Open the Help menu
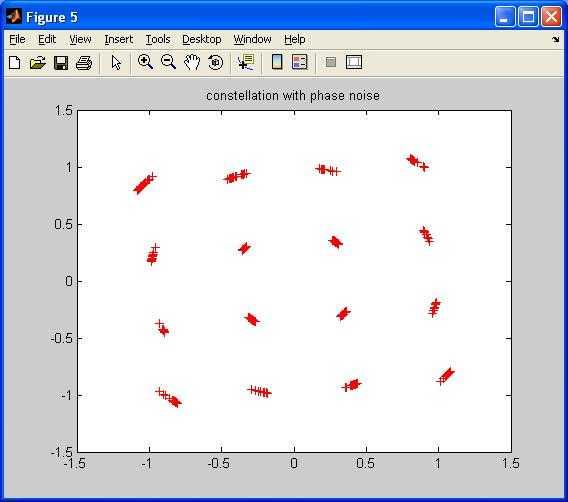Viewport: 568px width, 502px height. point(295,39)
